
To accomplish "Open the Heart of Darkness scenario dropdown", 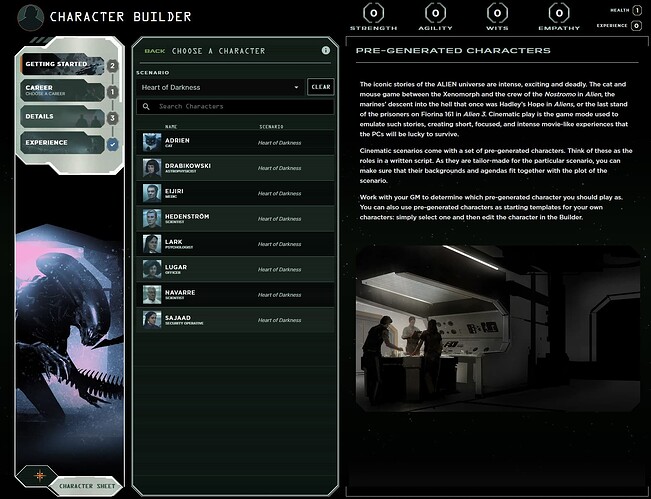I will tap(220, 87).
